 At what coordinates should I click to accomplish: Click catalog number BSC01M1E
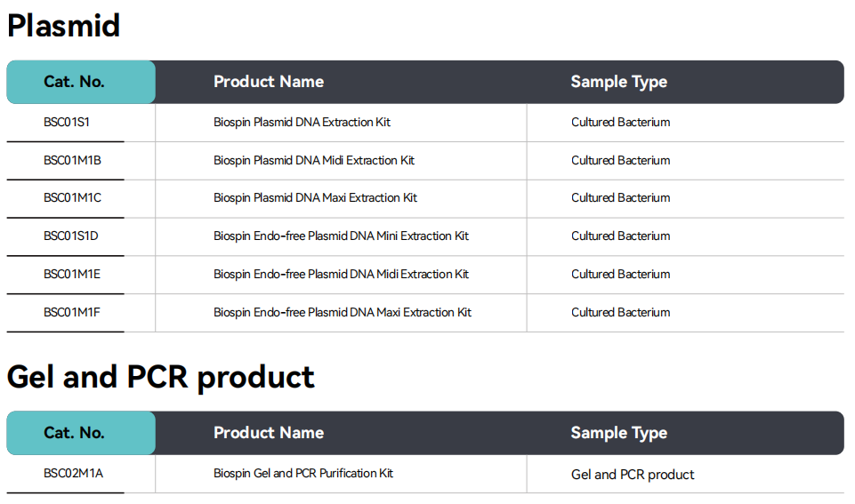click(x=72, y=274)
